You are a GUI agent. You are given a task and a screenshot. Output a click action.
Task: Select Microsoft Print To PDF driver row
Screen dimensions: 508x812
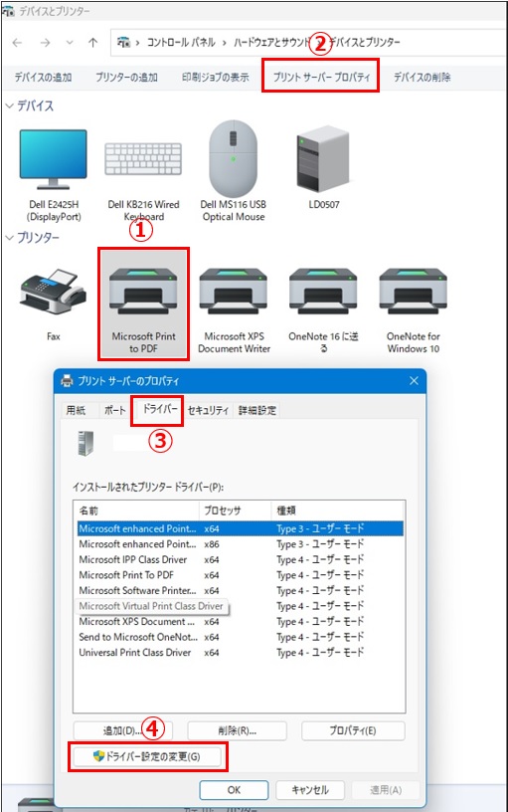[x=239, y=575]
